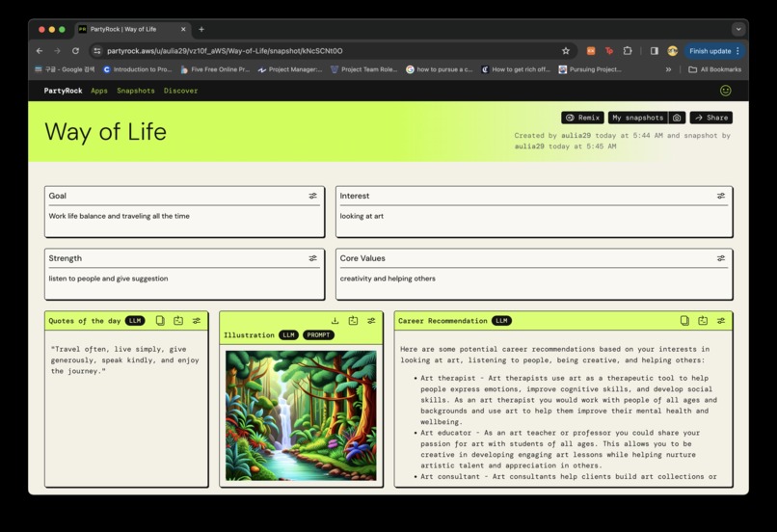Click the Remix button
The width and height of the screenshot is (777, 532).
click(582, 118)
